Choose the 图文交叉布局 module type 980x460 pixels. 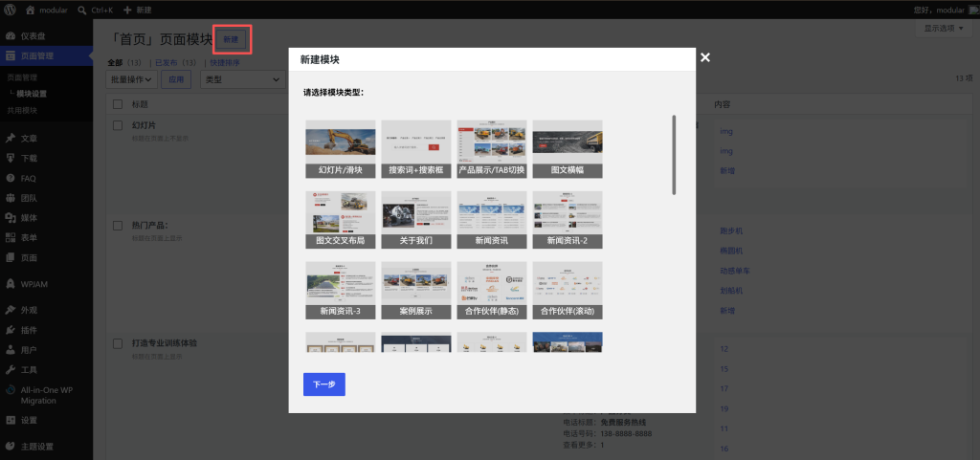(x=340, y=220)
